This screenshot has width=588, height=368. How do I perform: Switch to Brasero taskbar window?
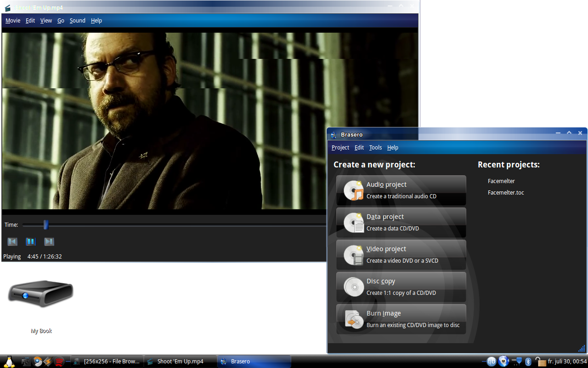click(254, 362)
